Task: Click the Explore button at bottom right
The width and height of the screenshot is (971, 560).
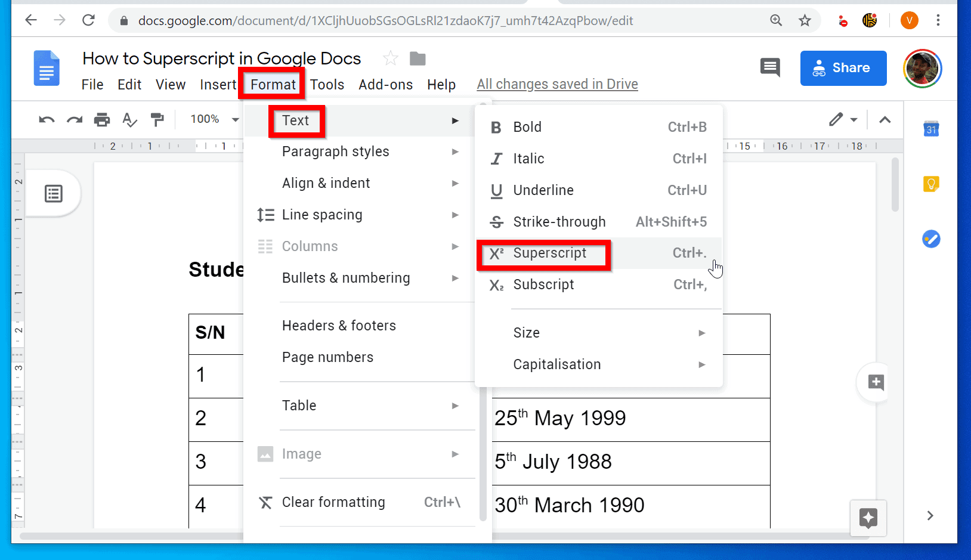Action: (868, 518)
